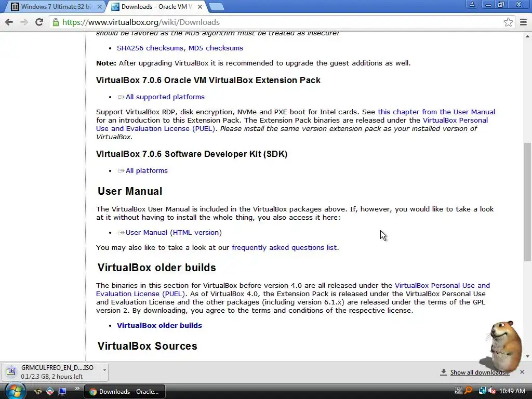The width and height of the screenshot is (532, 399).
Task: Open 'this chapter from the User Manual' link
Action: pyautogui.click(x=436, y=112)
